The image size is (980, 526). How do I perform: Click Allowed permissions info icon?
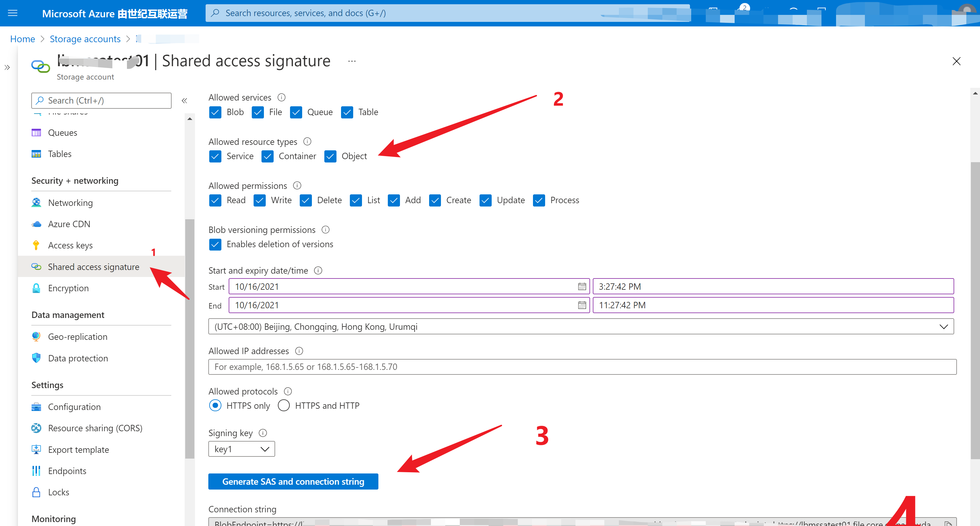297,186
